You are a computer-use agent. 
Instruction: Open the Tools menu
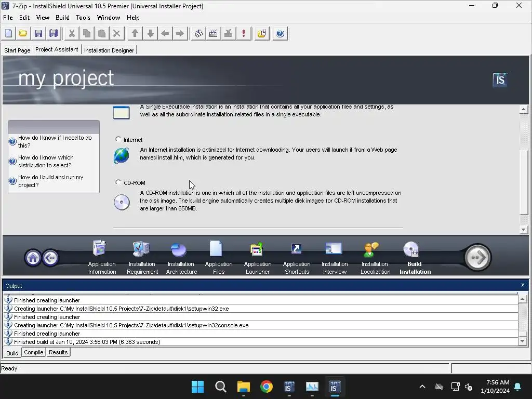click(x=83, y=18)
